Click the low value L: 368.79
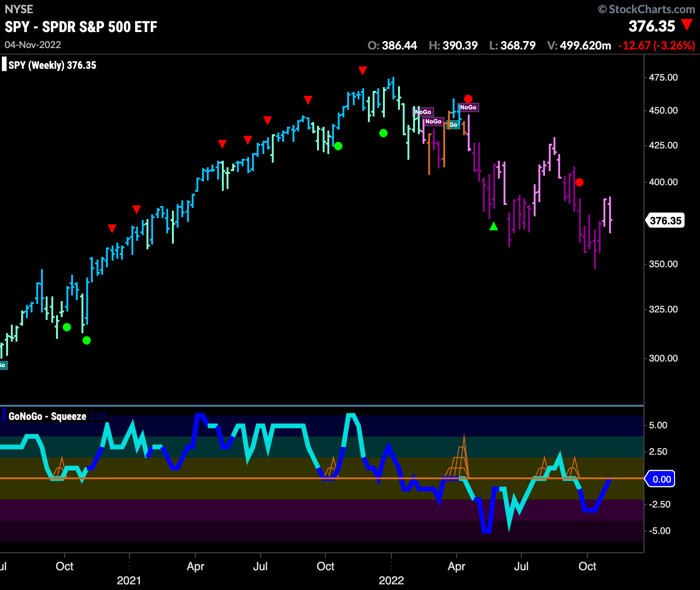The width and height of the screenshot is (700, 590). [x=513, y=46]
